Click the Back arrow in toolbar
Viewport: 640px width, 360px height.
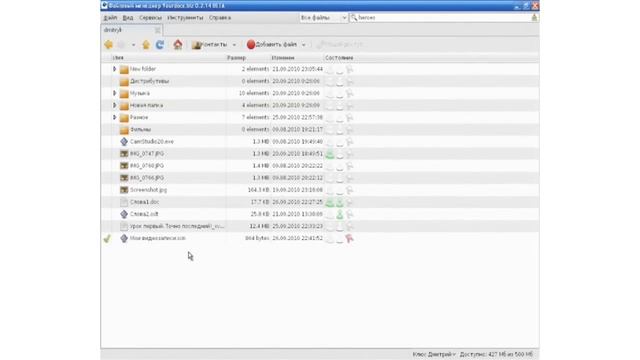[x=108, y=44]
